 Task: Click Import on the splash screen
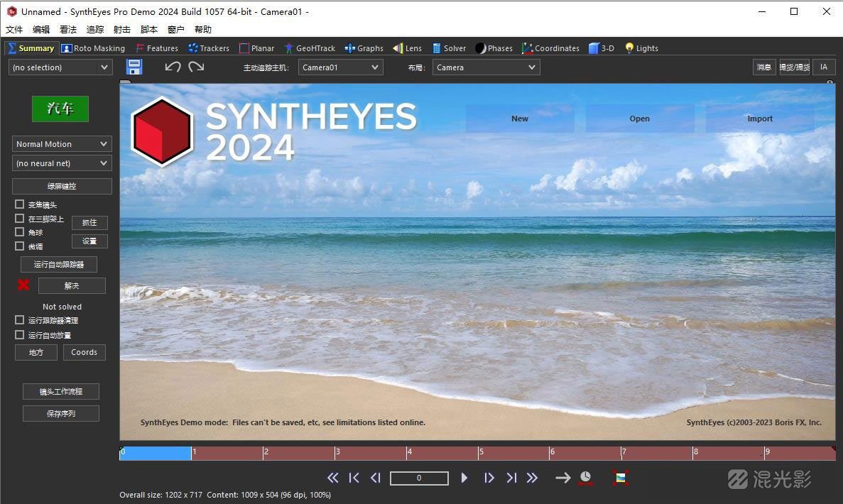point(760,119)
